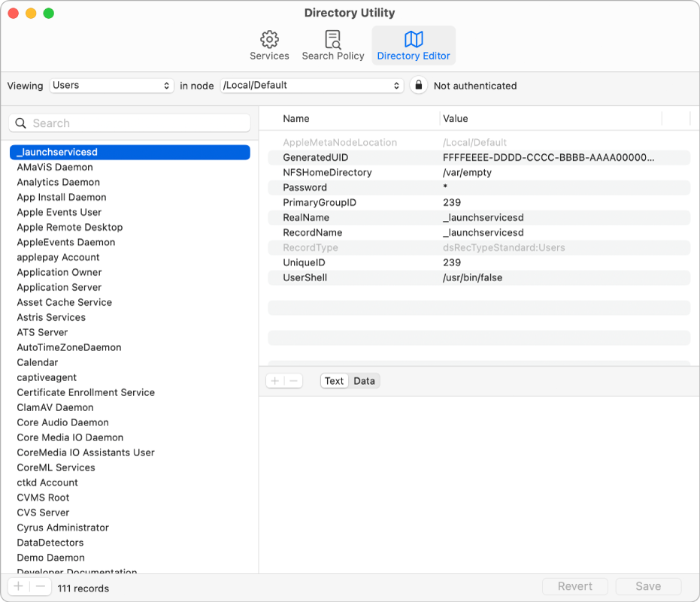
Task: Click the plus icon below attributes table
Action: click(275, 381)
